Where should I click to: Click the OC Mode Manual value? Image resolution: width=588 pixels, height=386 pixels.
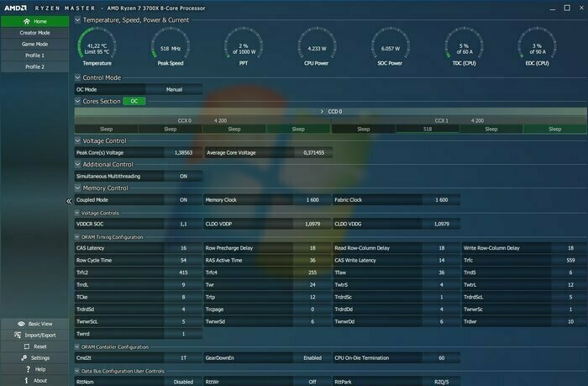[174, 89]
